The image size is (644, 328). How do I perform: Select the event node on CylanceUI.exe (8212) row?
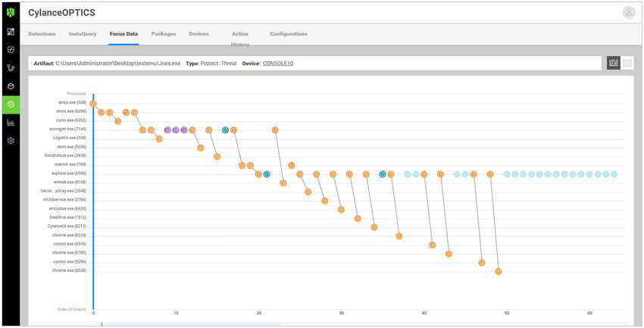[x=374, y=227]
